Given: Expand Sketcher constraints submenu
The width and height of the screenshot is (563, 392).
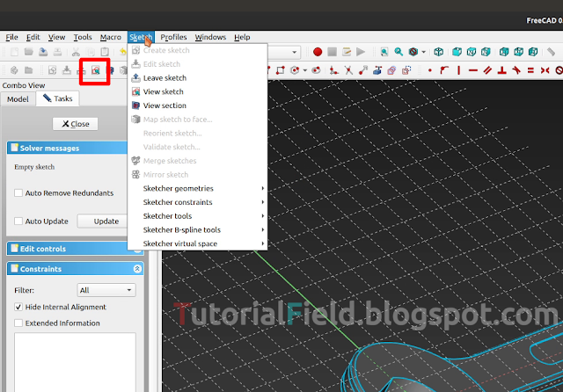Looking at the screenshot, I should point(198,202).
